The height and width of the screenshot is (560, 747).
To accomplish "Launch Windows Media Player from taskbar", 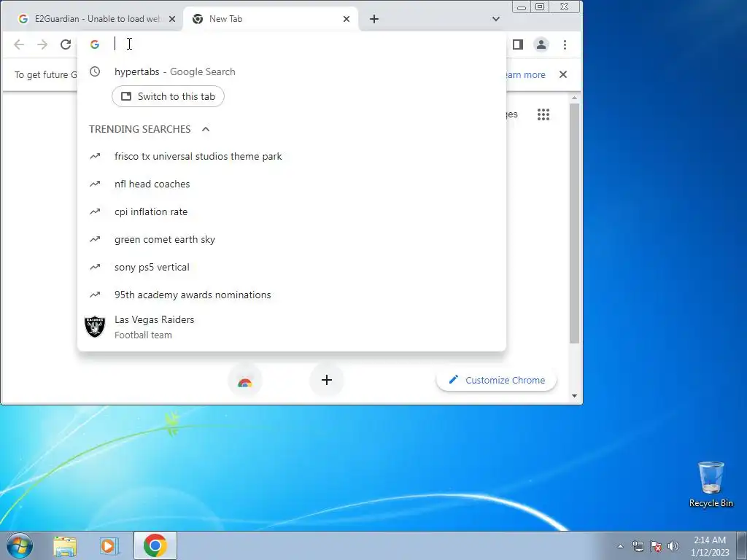I will (109, 545).
